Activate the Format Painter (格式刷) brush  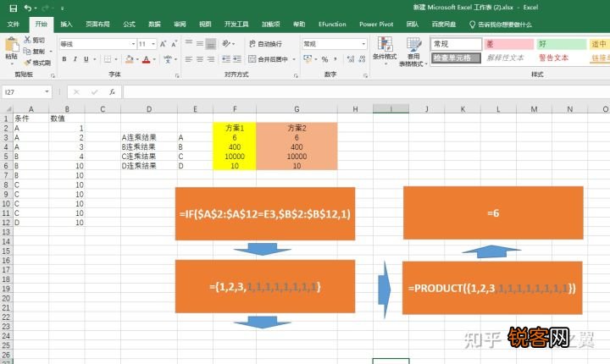[x=27, y=63]
